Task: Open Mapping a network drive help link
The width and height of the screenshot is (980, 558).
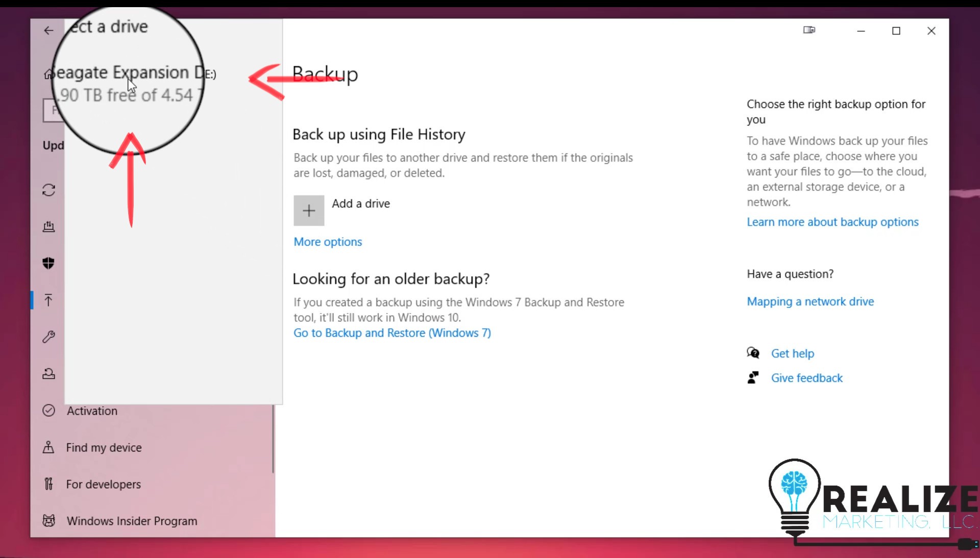Action: pos(811,300)
